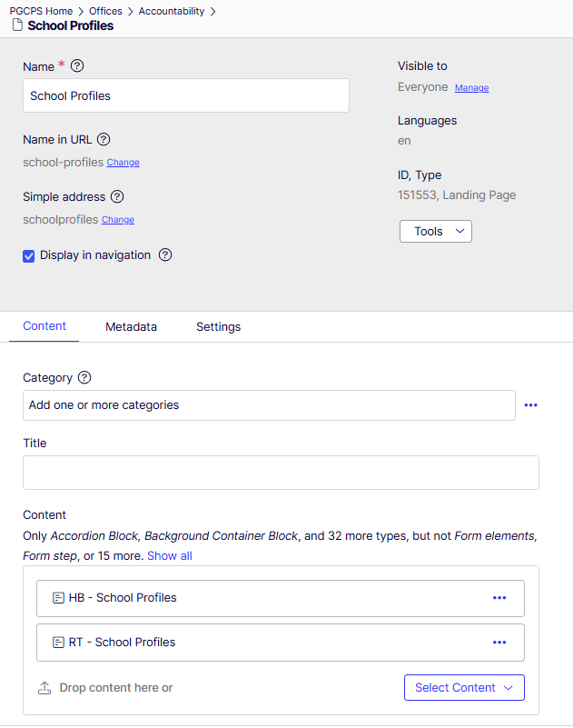Open the three-dot menu beside Category field

(x=531, y=405)
